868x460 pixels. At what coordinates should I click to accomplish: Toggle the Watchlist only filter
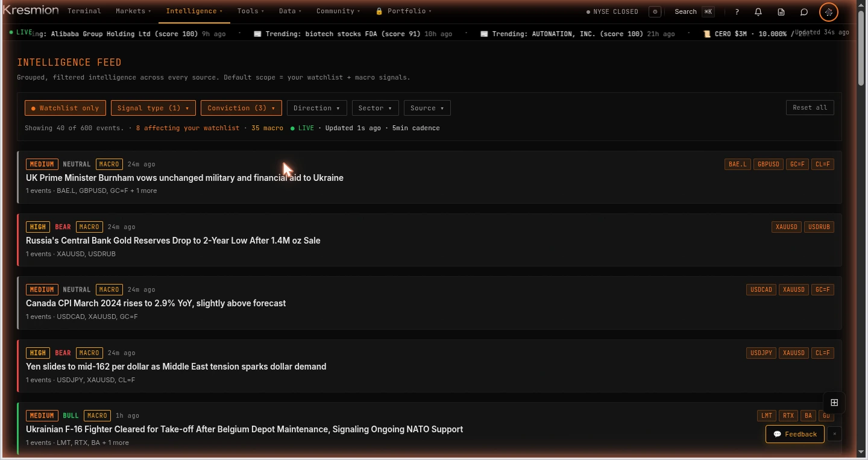pos(65,108)
